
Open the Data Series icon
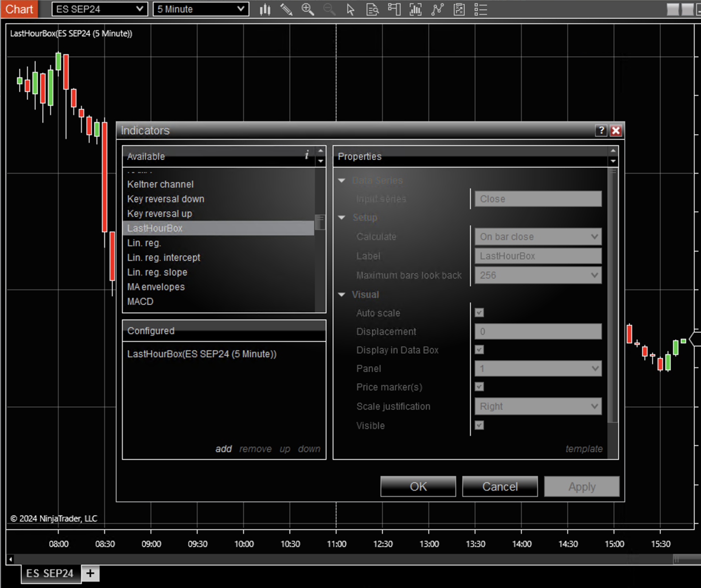(x=416, y=9)
